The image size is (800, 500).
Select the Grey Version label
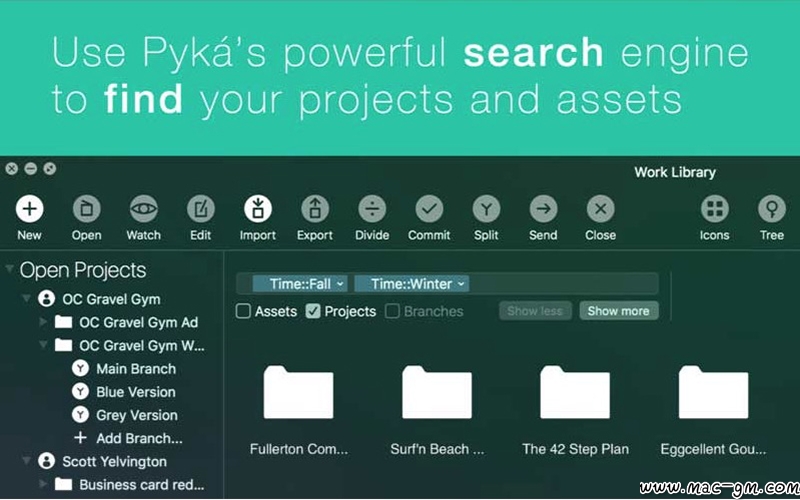tap(137, 415)
